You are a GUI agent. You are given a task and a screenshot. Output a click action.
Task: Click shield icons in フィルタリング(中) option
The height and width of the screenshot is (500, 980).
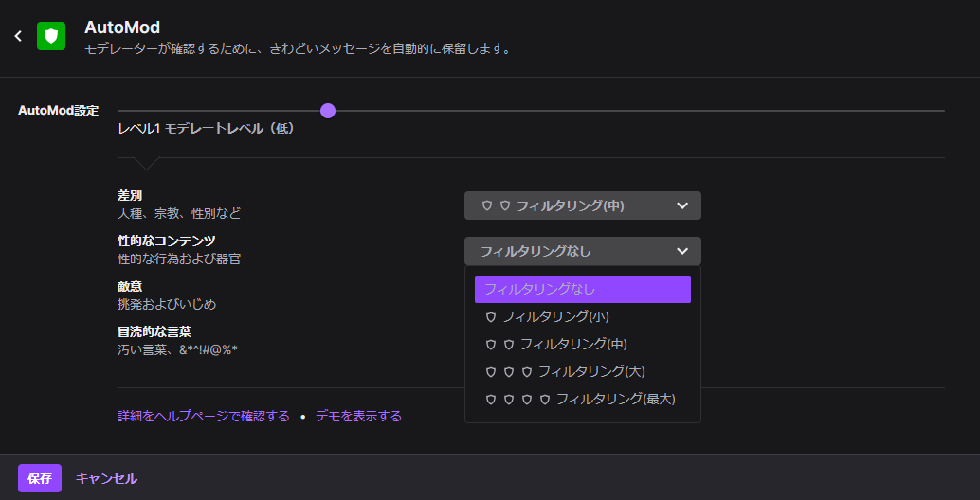[499, 344]
